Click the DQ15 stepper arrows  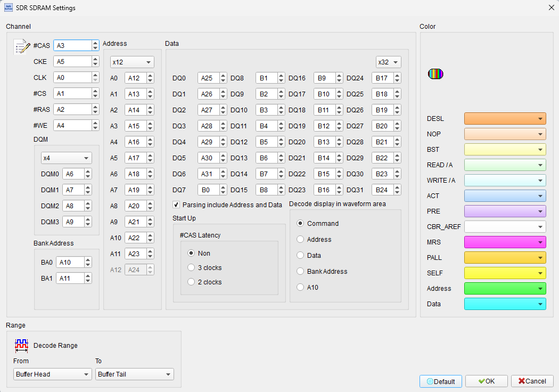(281, 190)
